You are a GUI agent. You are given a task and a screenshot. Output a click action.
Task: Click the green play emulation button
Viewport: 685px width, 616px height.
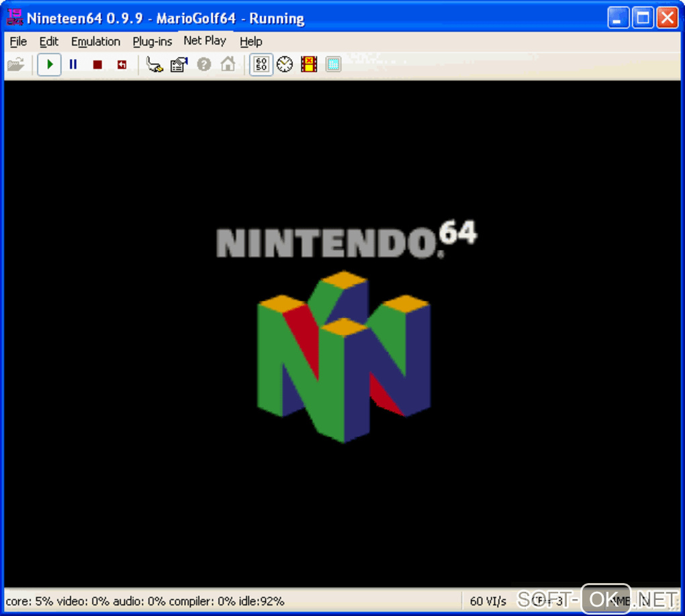(50, 64)
